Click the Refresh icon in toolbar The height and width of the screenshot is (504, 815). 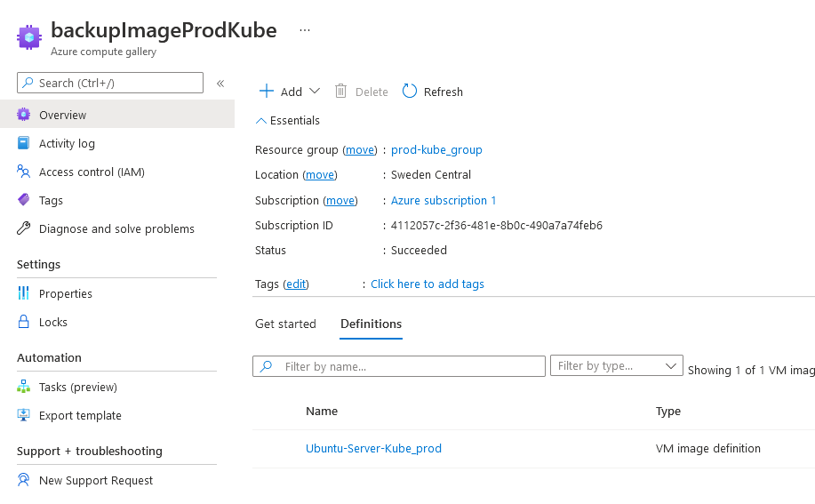pyautogui.click(x=410, y=91)
